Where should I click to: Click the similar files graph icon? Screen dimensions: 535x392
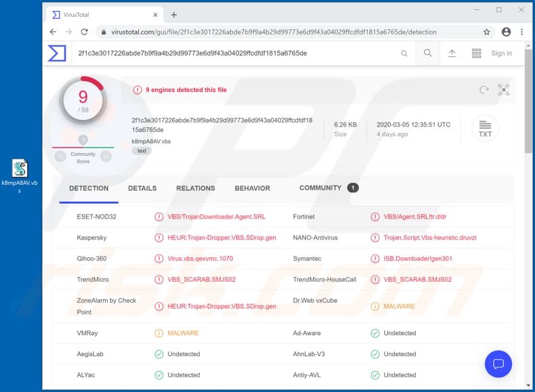click(504, 90)
